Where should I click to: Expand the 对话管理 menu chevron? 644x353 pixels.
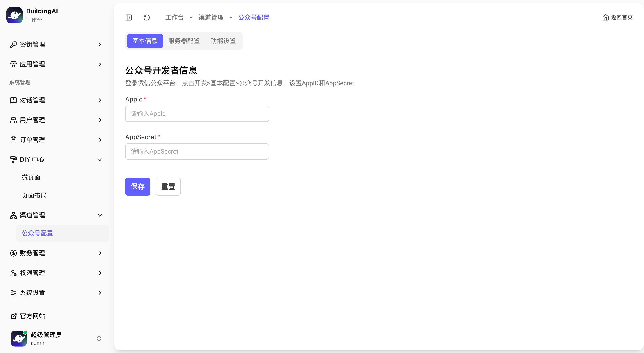coord(100,100)
